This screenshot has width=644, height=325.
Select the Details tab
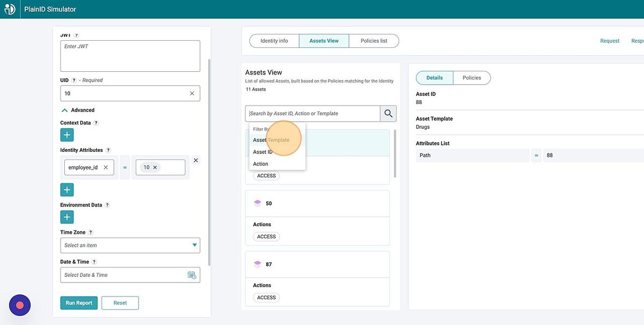[x=435, y=78]
